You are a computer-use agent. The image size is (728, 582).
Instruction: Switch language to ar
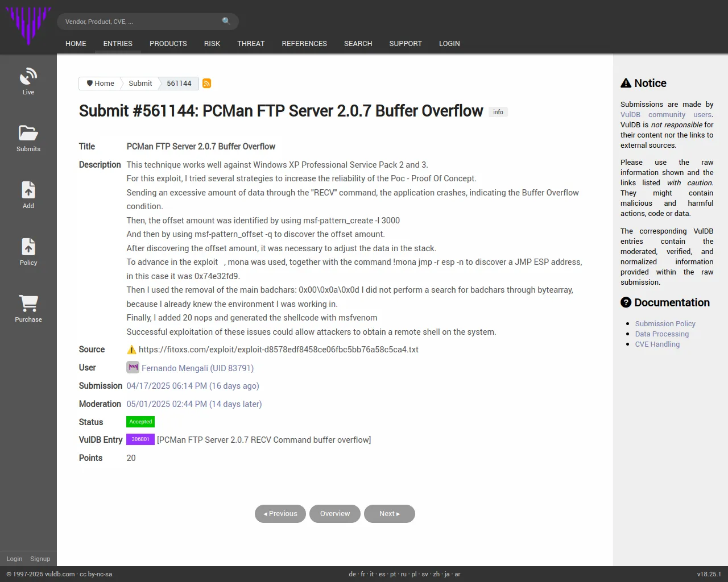457,574
